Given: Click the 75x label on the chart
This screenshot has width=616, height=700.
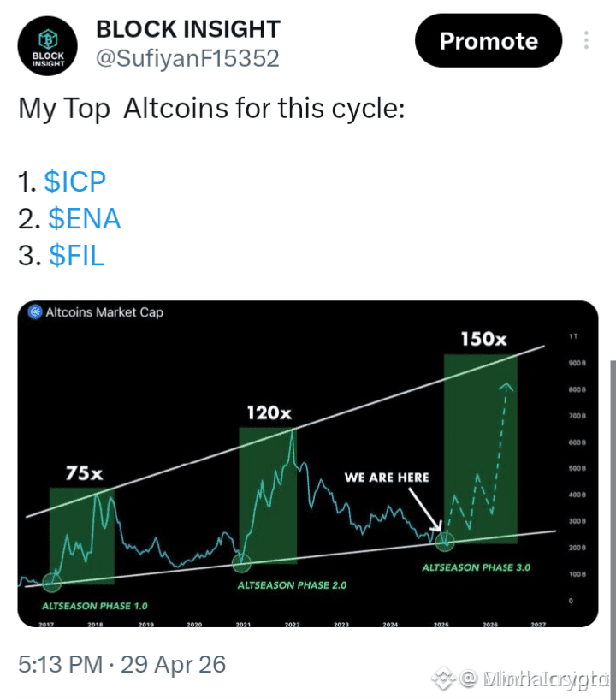Looking at the screenshot, I should pyautogui.click(x=85, y=472).
